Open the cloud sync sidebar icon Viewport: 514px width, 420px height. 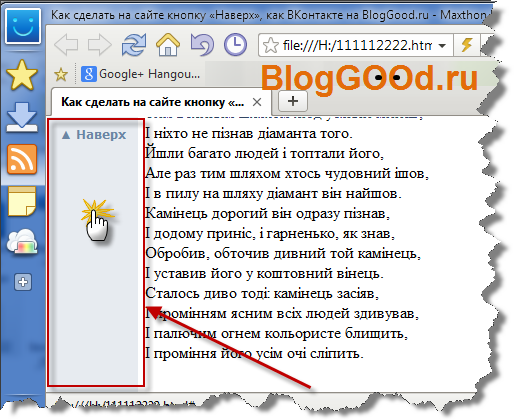pos(22,241)
